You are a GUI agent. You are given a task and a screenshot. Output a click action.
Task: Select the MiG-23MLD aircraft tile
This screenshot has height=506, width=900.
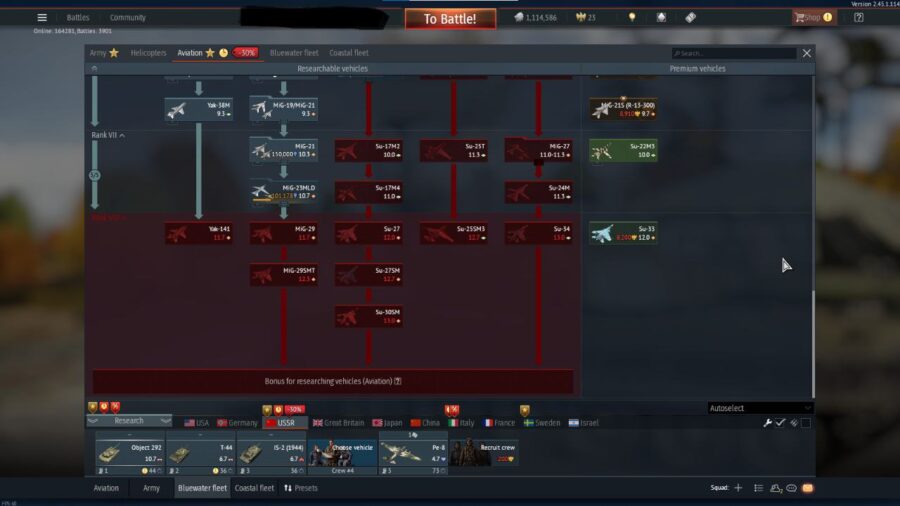tap(284, 191)
